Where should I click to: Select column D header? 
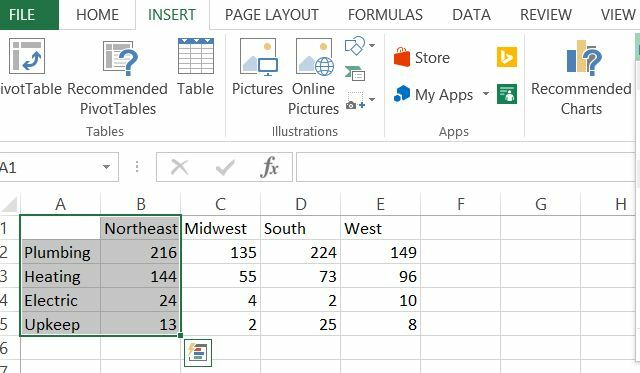tap(300, 204)
